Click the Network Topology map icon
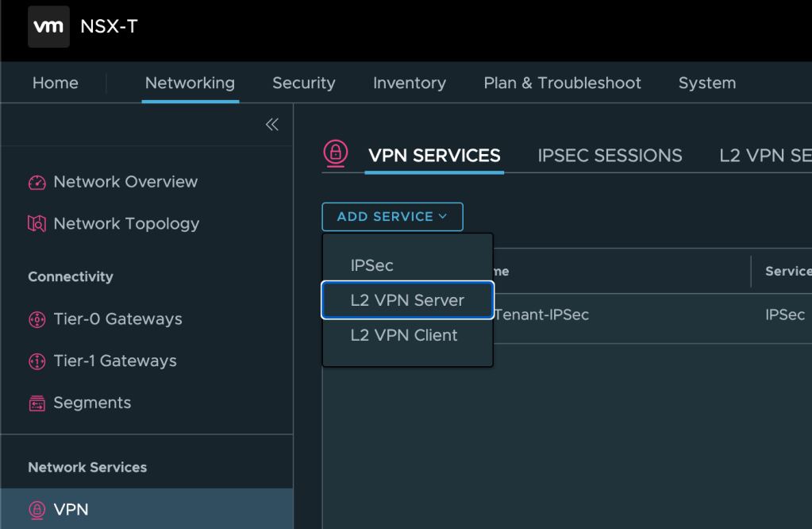Viewport: 812px width, 529px height. point(37,224)
